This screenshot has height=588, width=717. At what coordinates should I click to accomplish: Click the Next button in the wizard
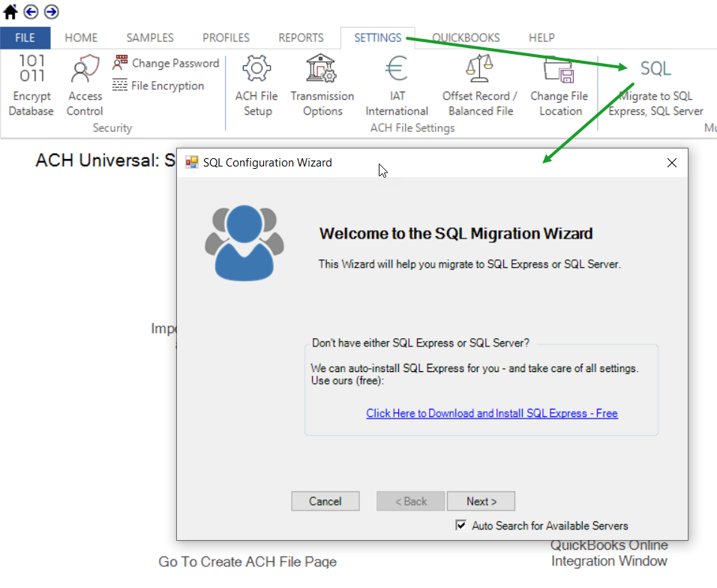point(481,501)
